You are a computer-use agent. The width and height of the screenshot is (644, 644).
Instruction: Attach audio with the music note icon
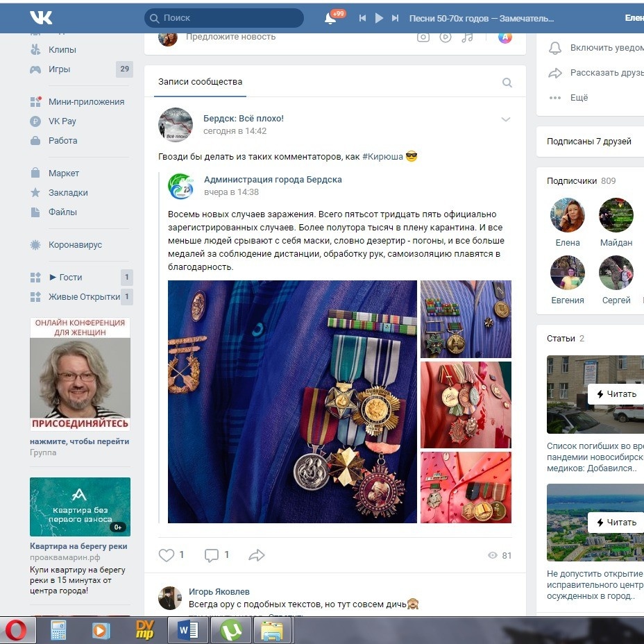pyautogui.click(x=468, y=37)
